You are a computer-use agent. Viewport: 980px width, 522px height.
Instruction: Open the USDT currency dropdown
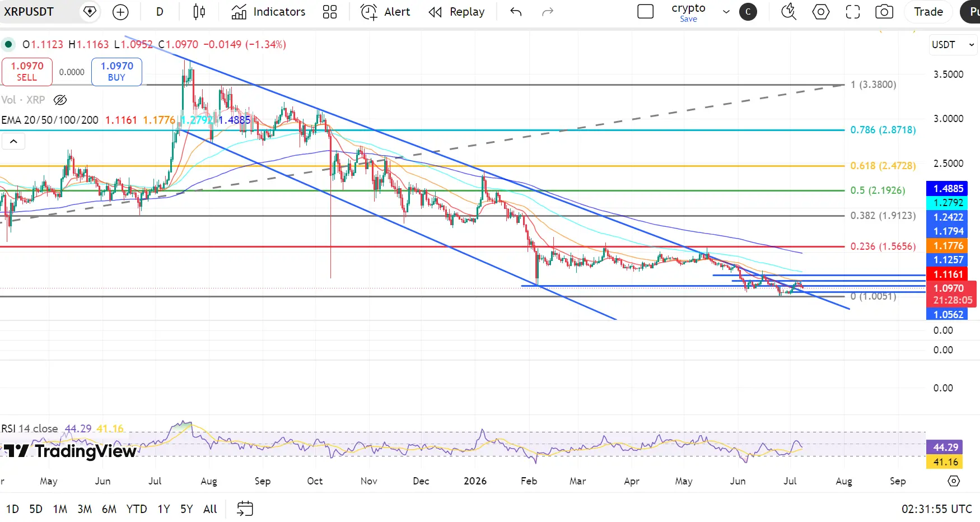(953, 45)
